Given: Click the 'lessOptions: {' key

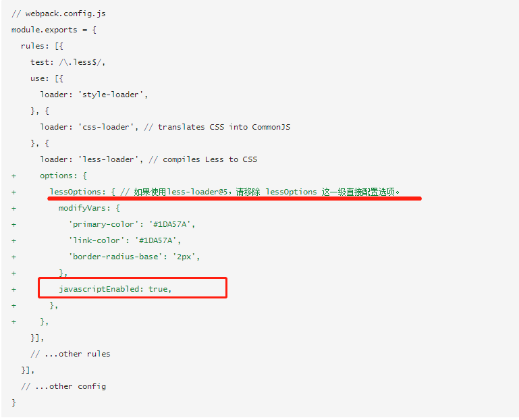Looking at the screenshot, I should coord(82,192).
